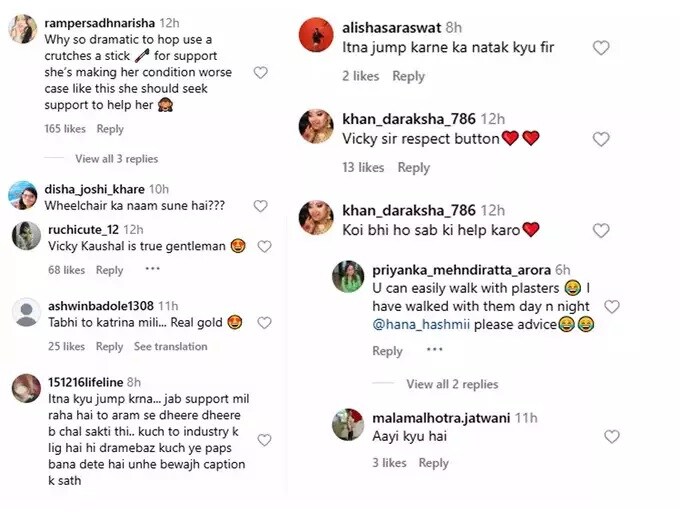Viewport: 680px width, 513px height.
Task: Heart malamalhotra.jatwani's 'Aayi kyu hai' comment
Action: (x=612, y=436)
